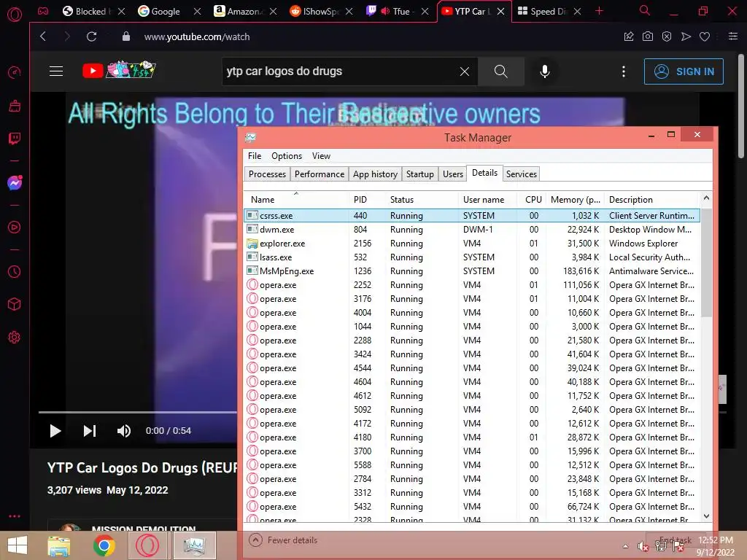
Task: Start voice search with microphone icon
Action: [x=544, y=71]
